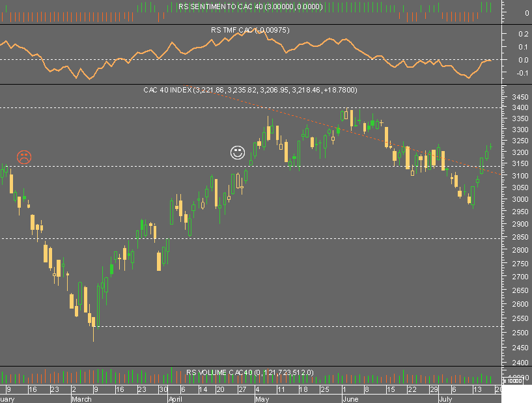Click the 3200 price axis label
The width and height of the screenshot is (532, 403).
pos(520,152)
